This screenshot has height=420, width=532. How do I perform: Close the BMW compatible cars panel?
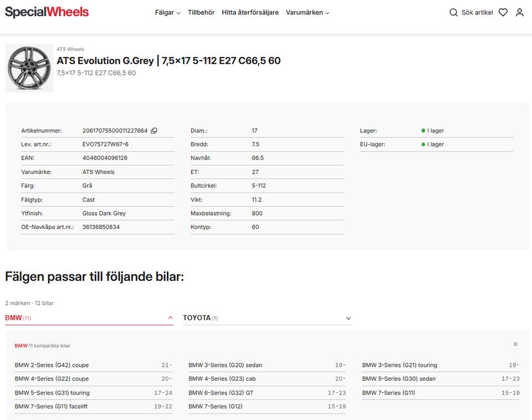[515, 344]
